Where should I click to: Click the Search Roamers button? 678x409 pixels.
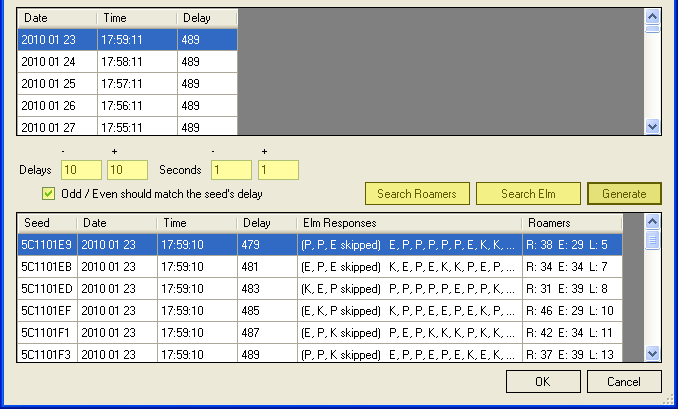tap(416, 193)
